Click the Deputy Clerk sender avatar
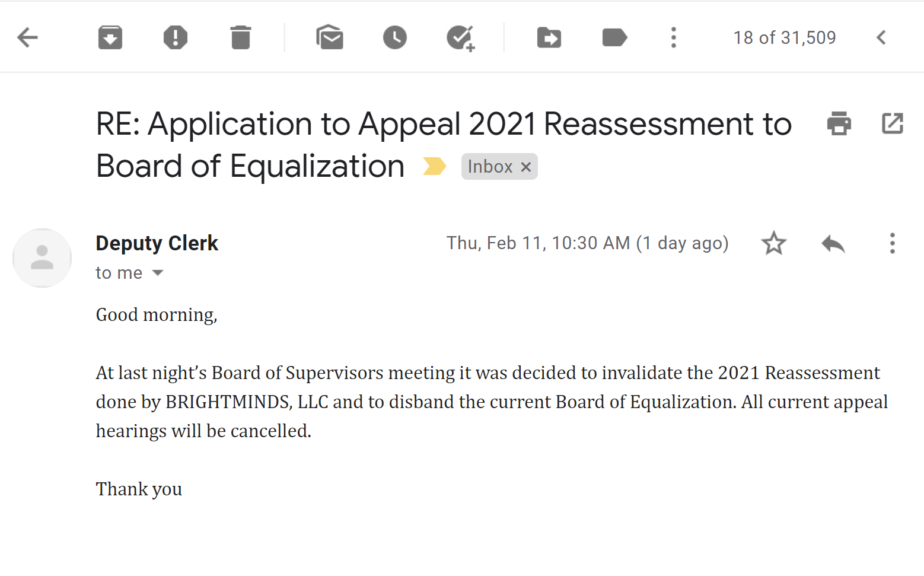924x576 pixels. click(42, 258)
